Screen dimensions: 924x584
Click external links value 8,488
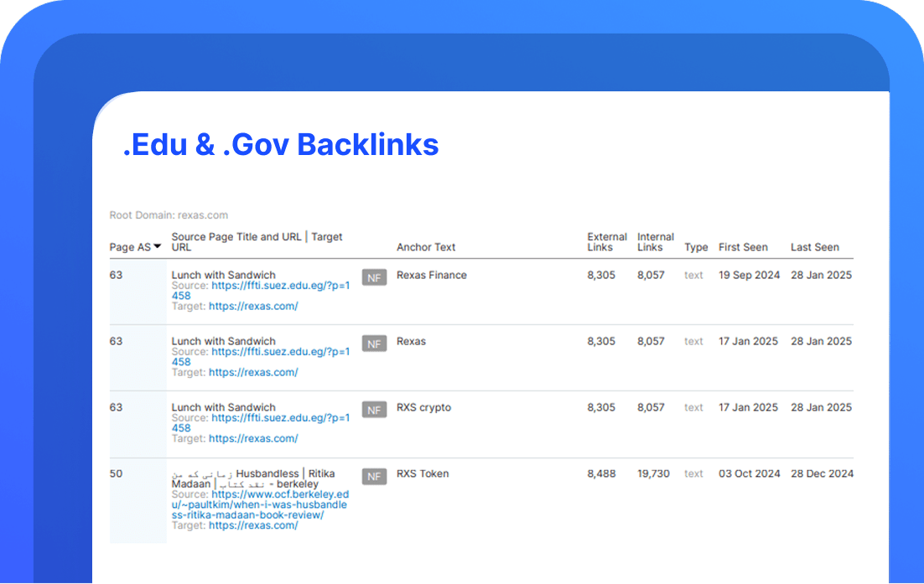tap(601, 473)
